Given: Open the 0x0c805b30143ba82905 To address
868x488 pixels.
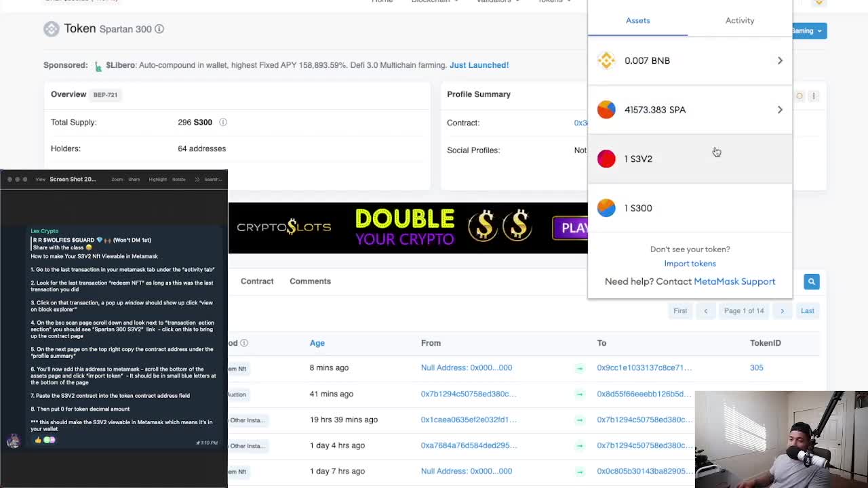Looking at the screenshot, I should coord(646,471).
